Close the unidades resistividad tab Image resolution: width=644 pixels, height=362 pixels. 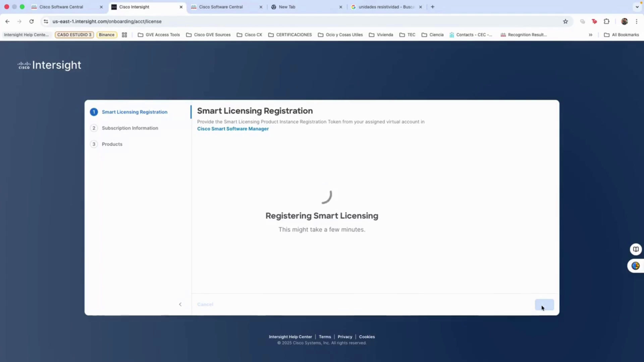(x=421, y=7)
